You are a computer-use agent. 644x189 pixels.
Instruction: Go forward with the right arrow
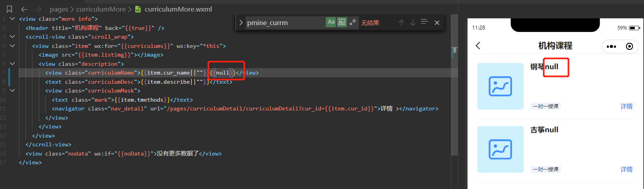coord(38,9)
